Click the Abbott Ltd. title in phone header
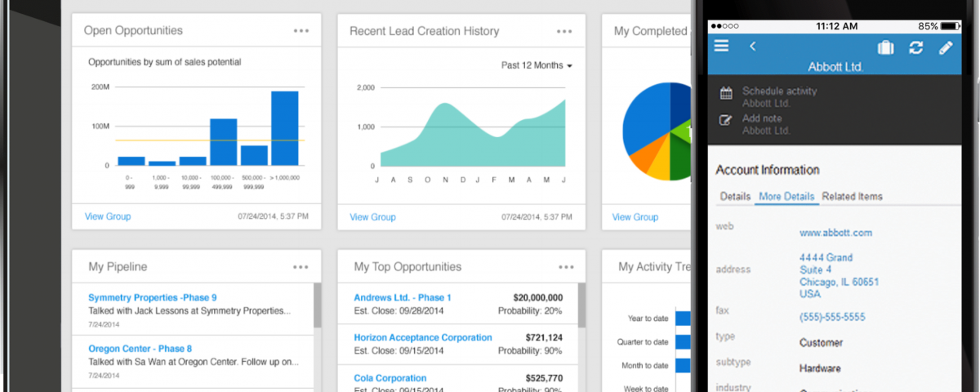980x392 pixels. point(835,67)
